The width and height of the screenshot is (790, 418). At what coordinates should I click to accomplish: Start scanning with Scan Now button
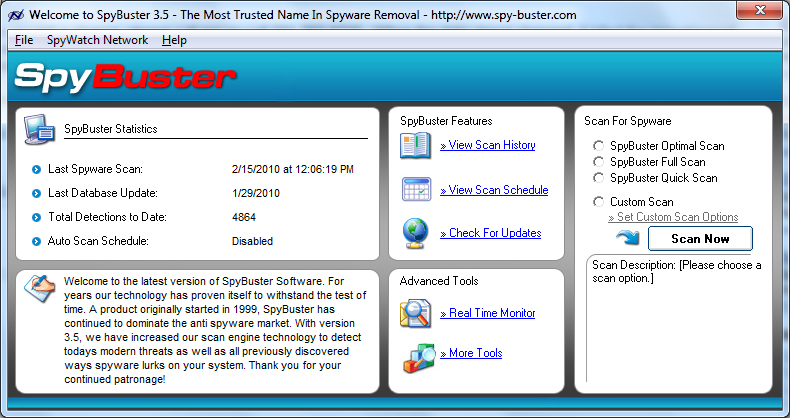point(700,239)
